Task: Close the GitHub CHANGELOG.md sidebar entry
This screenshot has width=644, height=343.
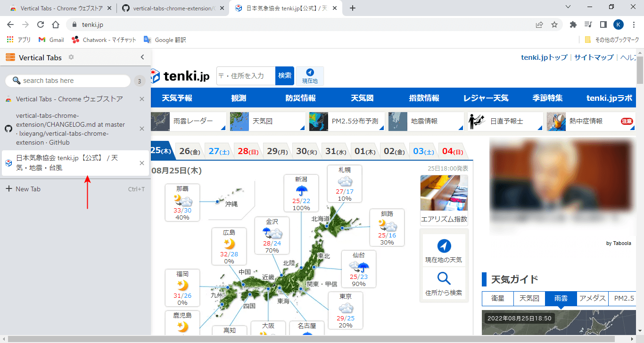Action: coord(142,129)
